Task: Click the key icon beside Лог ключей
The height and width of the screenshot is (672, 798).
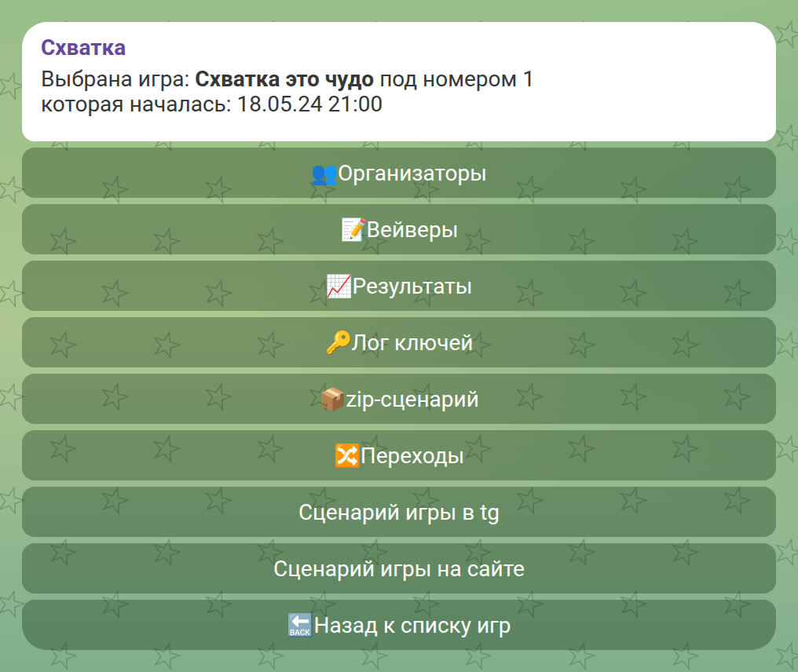Action: pos(338,342)
